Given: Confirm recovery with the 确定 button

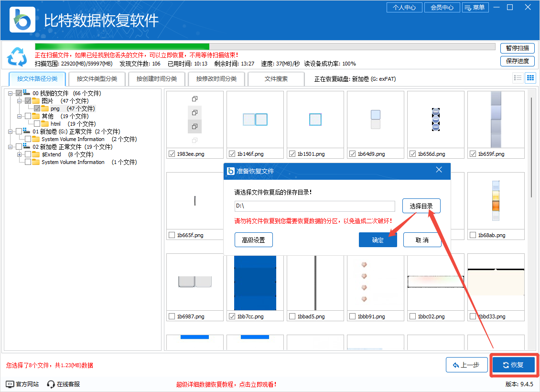Looking at the screenshot, I should pos(378,240).
